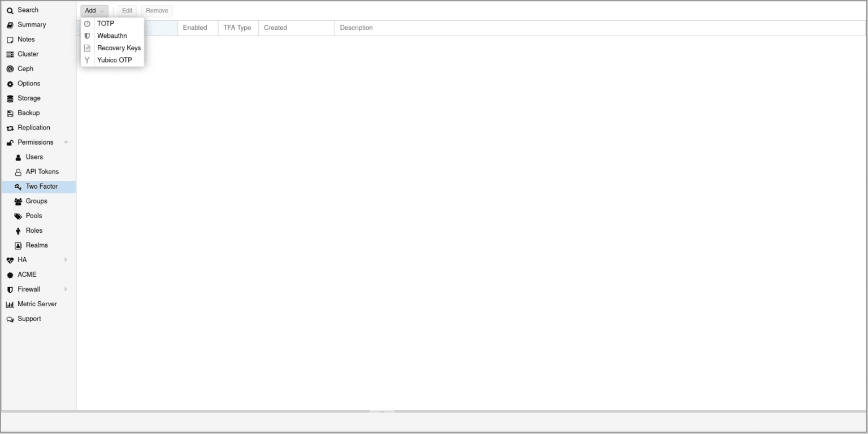This screenshot has width=868, height=434.
Task: Click the Cluster server icon
Action: pos(10,54)
